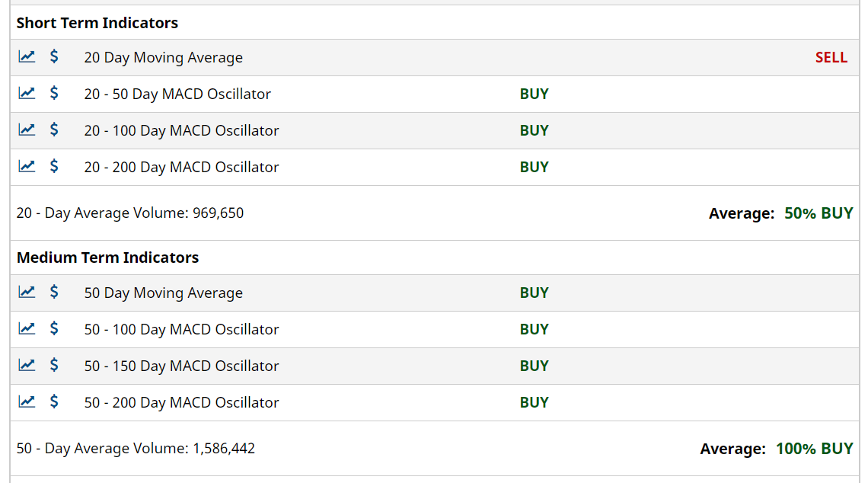Click dollar icon for 50 - 150 Day MACD Oscillator
This screenshot has height=483, width=868.
point(54,365)
